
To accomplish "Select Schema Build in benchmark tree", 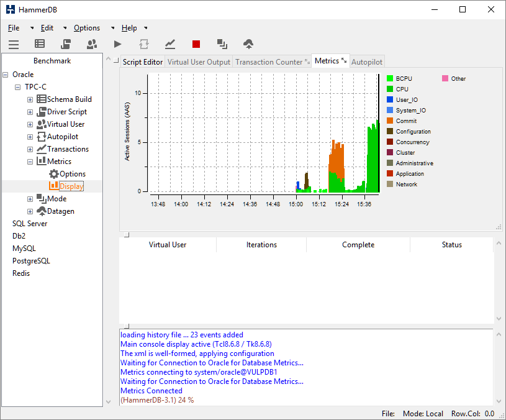I will (x=69, y=99).
